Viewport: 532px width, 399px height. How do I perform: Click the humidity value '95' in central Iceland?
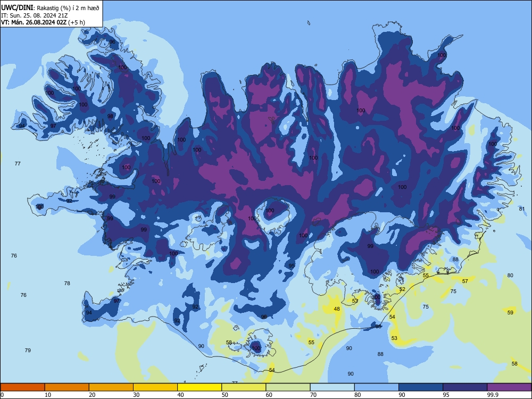(292, 265)
